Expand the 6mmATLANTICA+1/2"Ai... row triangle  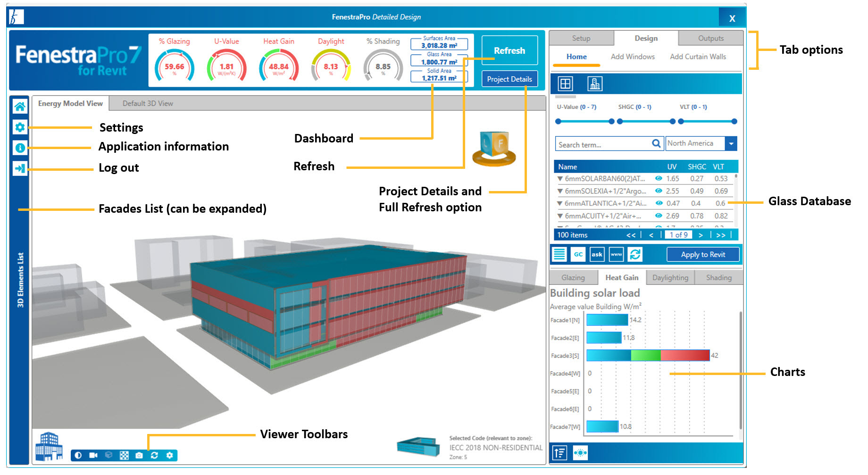[x=560, y=203]
